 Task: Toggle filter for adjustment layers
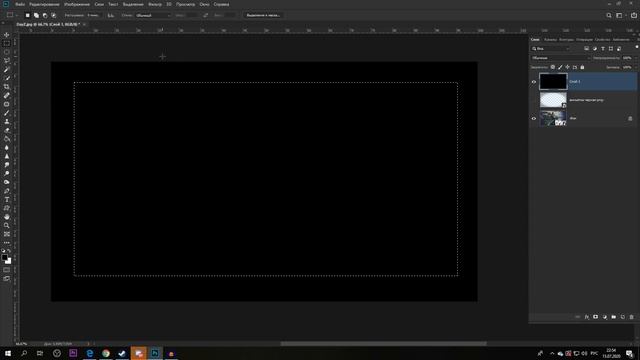click(595, 49)
